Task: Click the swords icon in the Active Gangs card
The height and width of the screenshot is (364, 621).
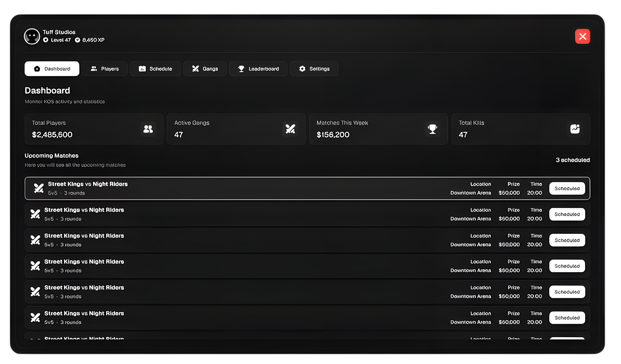Action: 290,129
